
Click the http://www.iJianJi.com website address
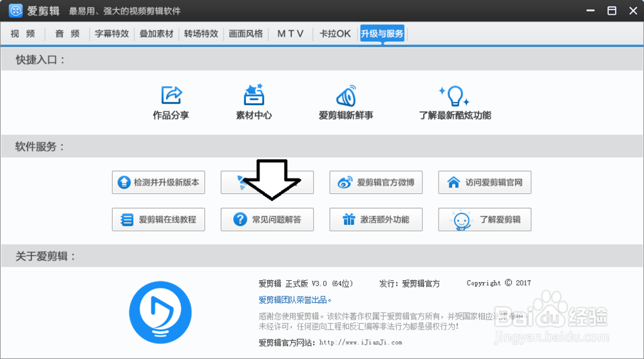point(361,342)
